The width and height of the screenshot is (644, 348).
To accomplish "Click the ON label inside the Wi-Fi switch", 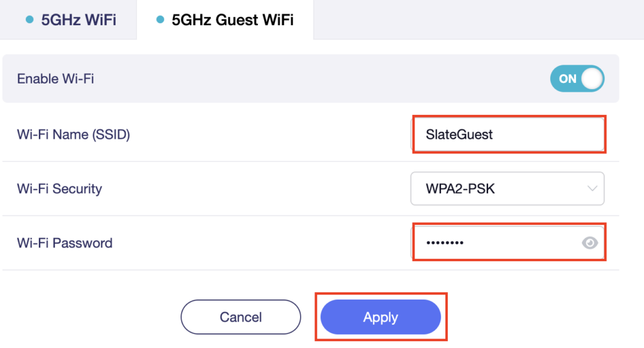I will pos(567,79).
